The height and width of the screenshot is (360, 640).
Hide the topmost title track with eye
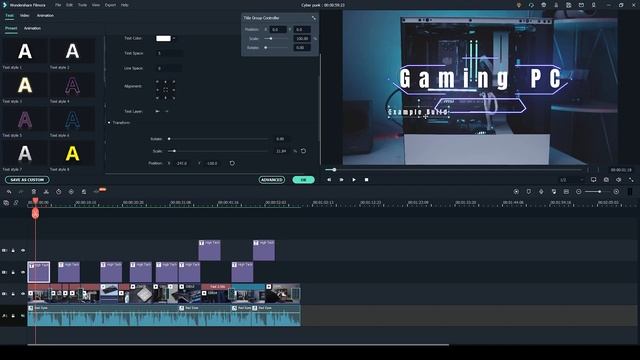pyautogui.click(x=23, y=250)
